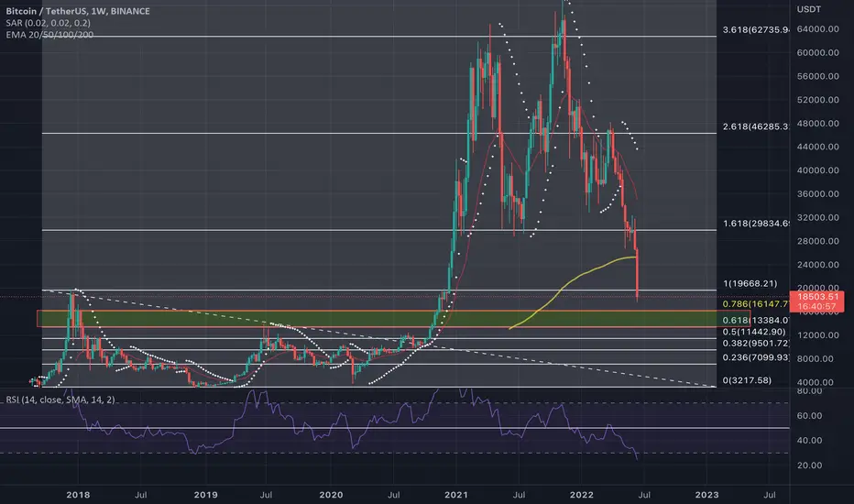Click the 1(19668.21) Fibonacci level label
854x504 pixels.
point(750,283)
